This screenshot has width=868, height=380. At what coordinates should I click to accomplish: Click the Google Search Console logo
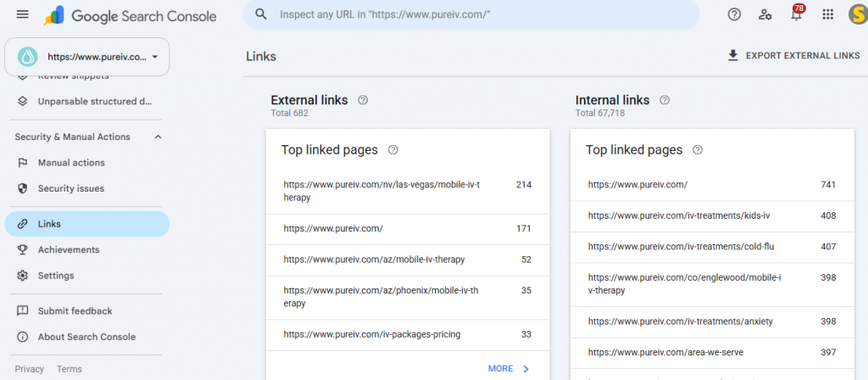click(x=130, y=15)
